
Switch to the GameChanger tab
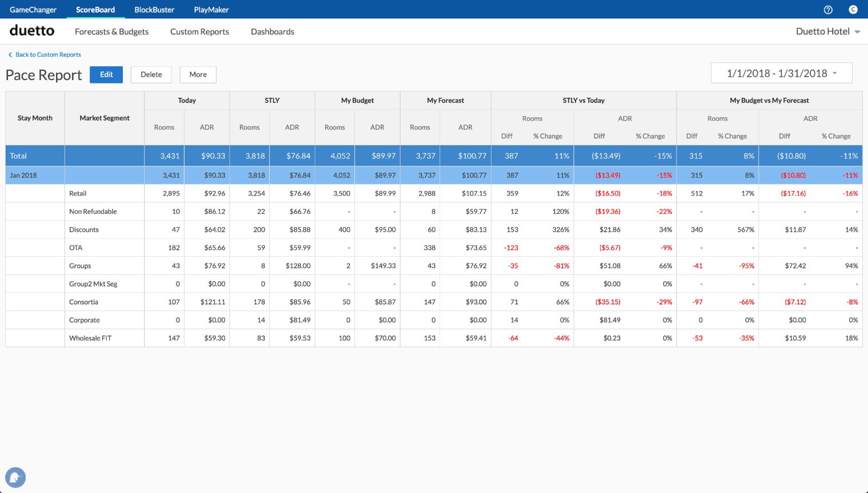pyautogui.click(x=33, y=10)
